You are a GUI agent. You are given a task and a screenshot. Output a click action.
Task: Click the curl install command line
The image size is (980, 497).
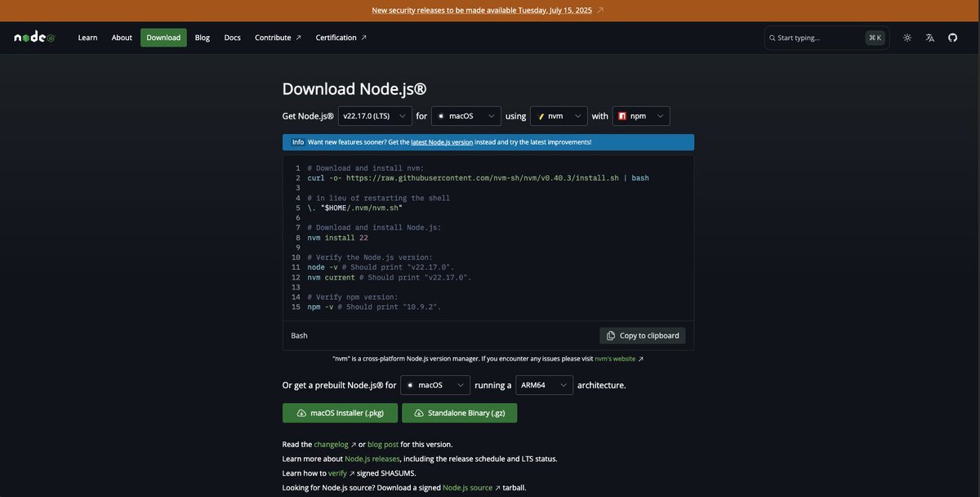[478, 178]
